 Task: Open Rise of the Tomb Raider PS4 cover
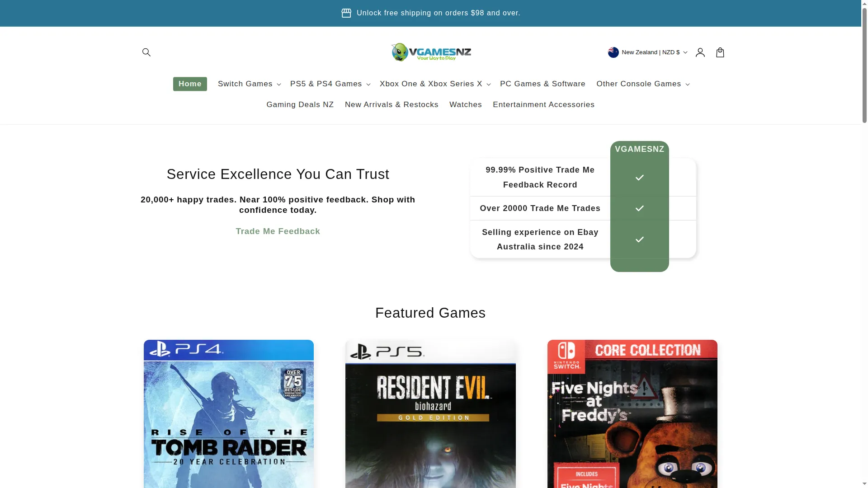(229, 413)
